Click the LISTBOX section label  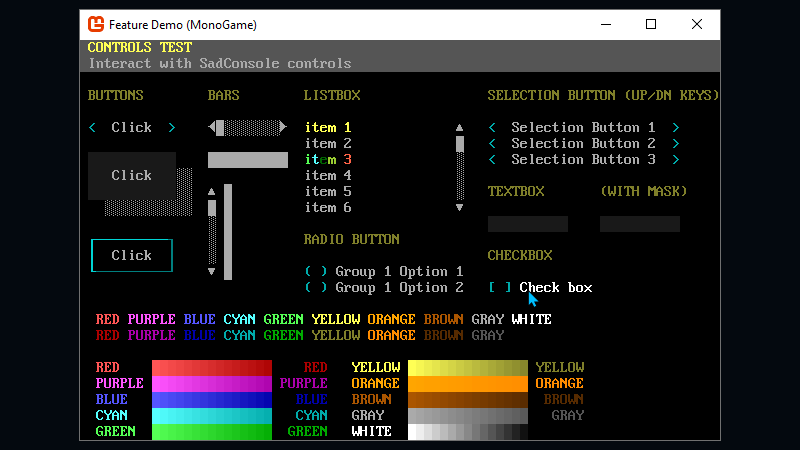(x=332, y=95)
